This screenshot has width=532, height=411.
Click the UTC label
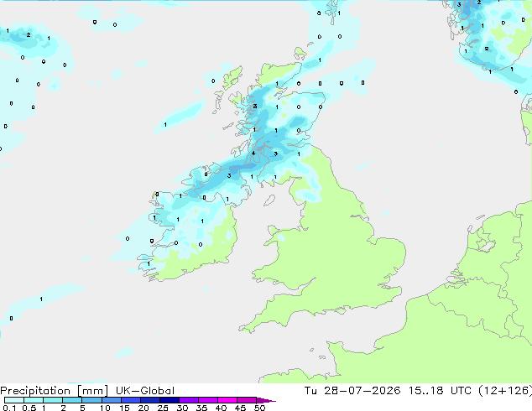coord(461,391)
